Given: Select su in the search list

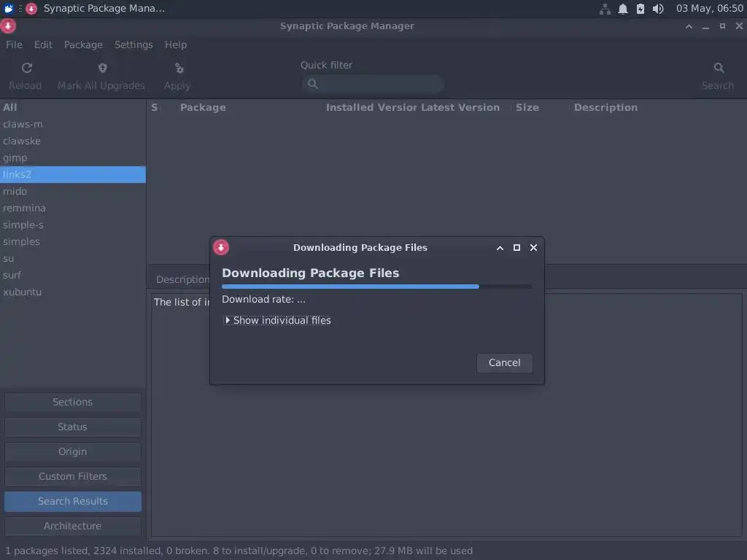Looking at the screenshot, I should click(73, 259).
